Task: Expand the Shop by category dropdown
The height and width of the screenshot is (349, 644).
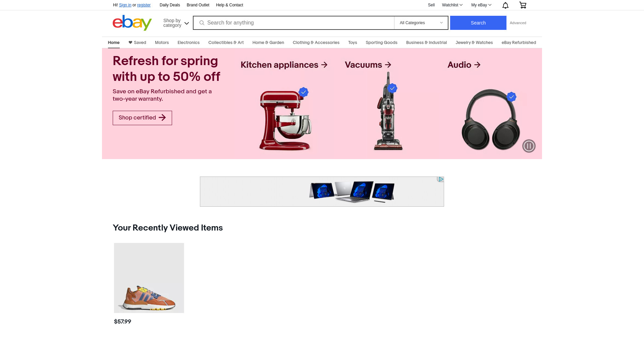Action: coord(176,23)
